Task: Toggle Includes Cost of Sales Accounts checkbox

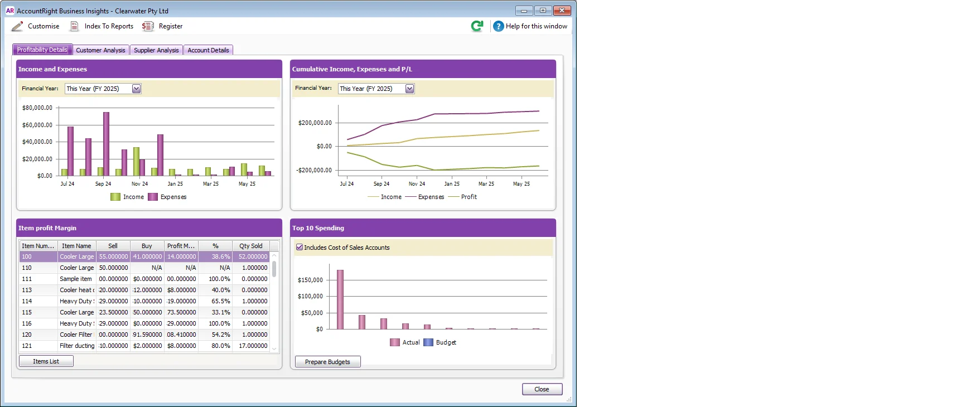Action: pyautogui.click(x=300, y=247)
